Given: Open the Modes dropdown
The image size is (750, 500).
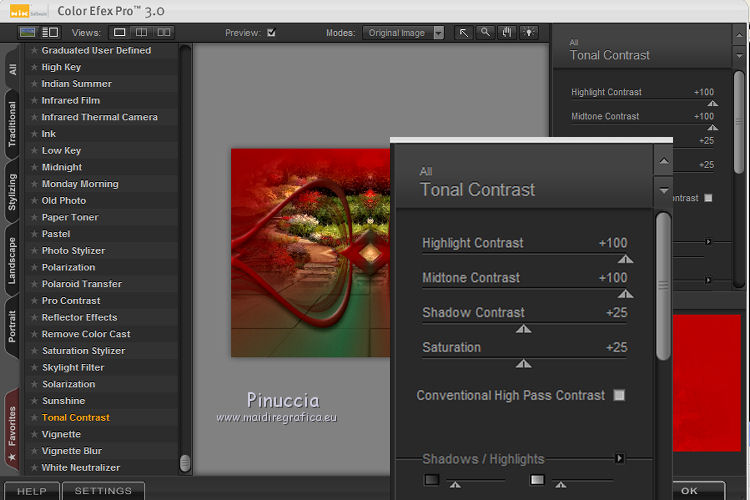Looking at the screenshot, I should pyautogui.click(x=403, y=33).
